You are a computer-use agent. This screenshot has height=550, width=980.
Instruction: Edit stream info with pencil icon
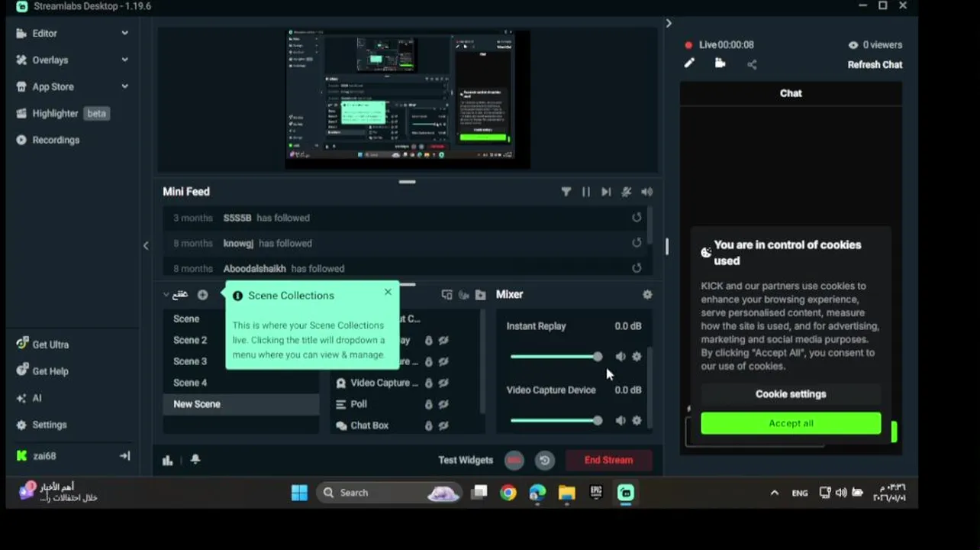click(689, 63)
